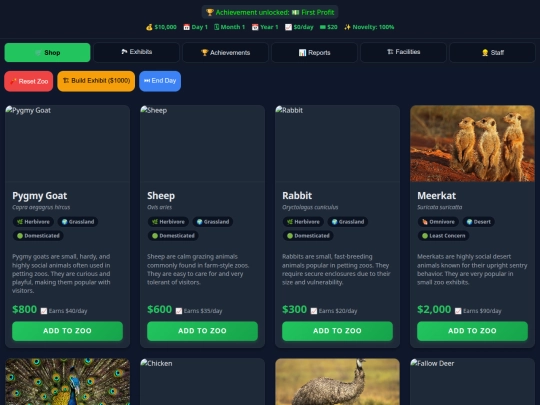
Task: Build a new exhibit for $1000
Action: [96, 81]
